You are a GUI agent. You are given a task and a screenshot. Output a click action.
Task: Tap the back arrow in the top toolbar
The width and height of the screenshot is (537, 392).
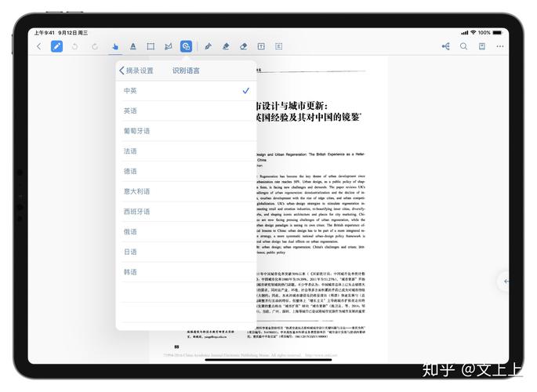click(38, 46)
